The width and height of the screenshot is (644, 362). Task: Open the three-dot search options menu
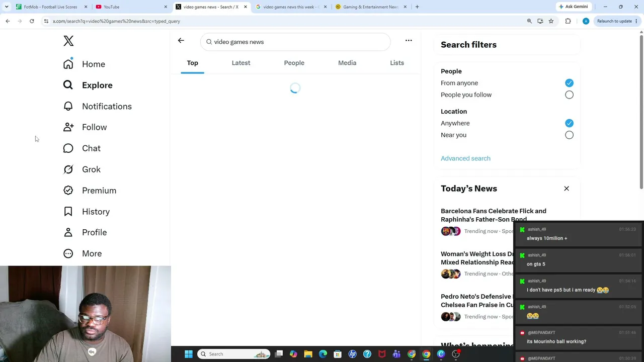[x=409, y=41]
